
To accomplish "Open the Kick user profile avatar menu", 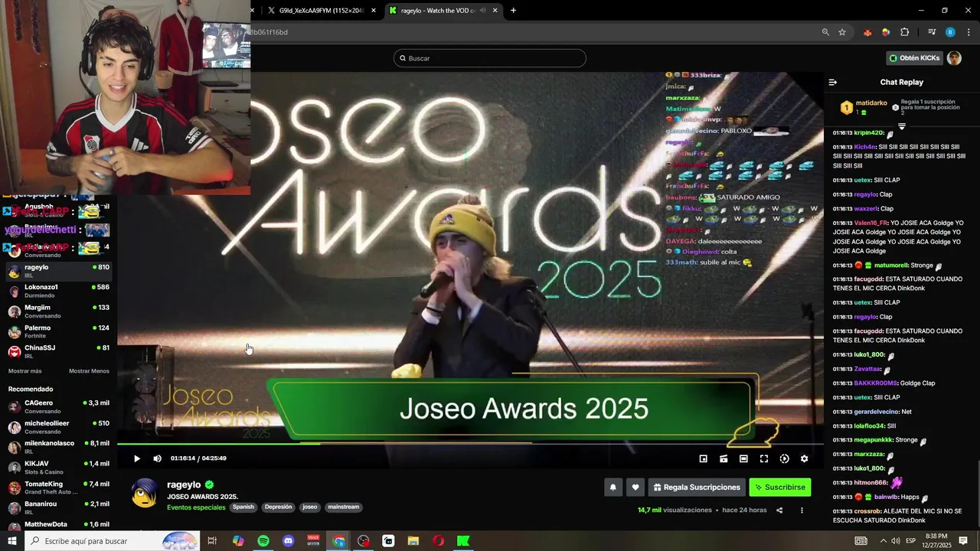I will (954, 58).
